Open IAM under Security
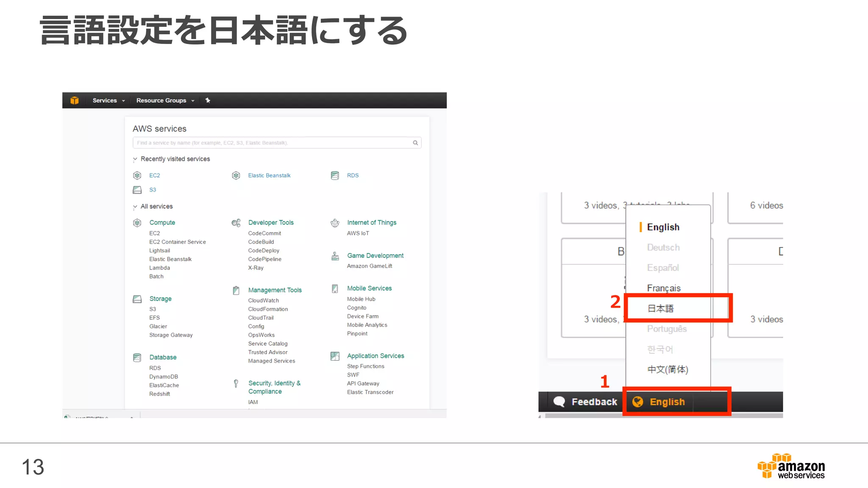This screenshot has width=868, height=488. (253, 402)
